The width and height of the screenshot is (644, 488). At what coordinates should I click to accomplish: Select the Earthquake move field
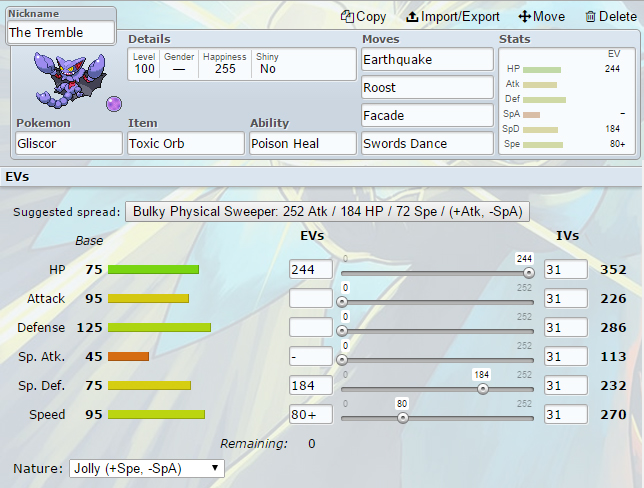[428, 60]
